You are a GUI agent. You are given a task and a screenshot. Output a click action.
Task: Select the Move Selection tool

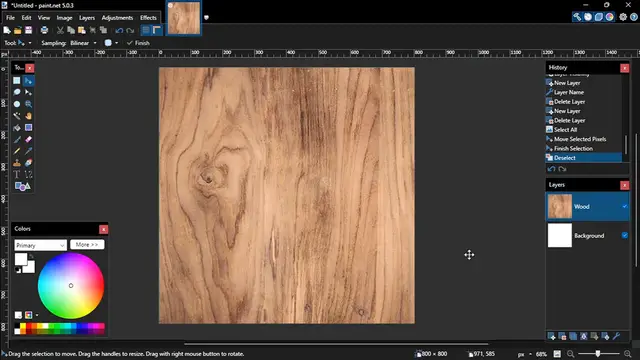click(x=28, y=92)
